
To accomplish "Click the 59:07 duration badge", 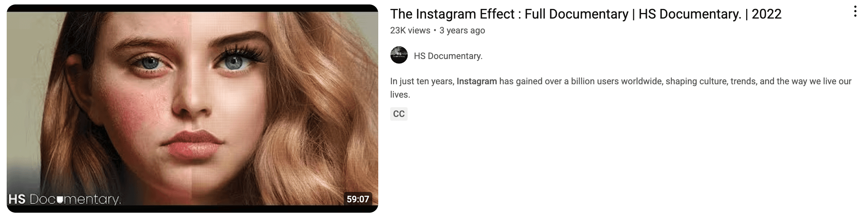I will [358, 199].
